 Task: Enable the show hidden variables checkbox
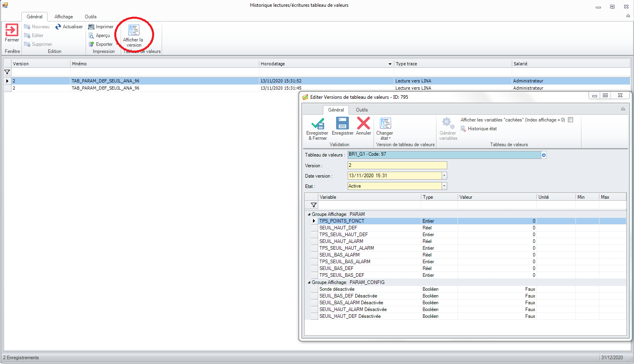coord(570,120)
